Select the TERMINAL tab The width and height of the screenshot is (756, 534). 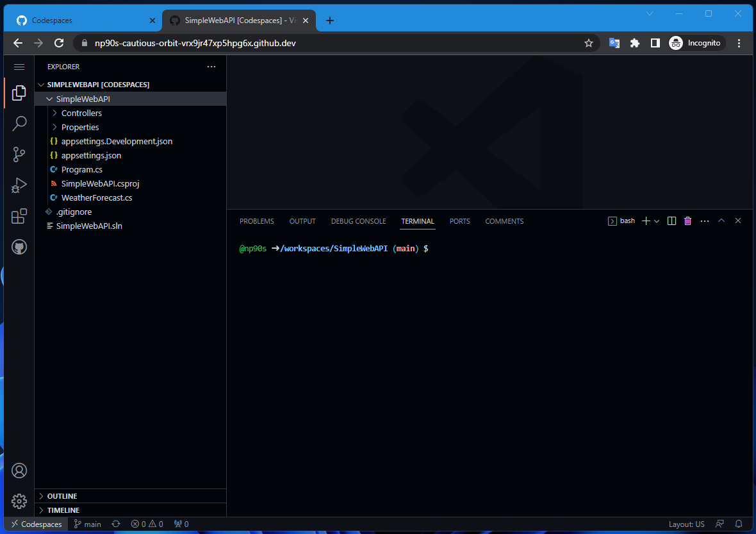point(418,221)
